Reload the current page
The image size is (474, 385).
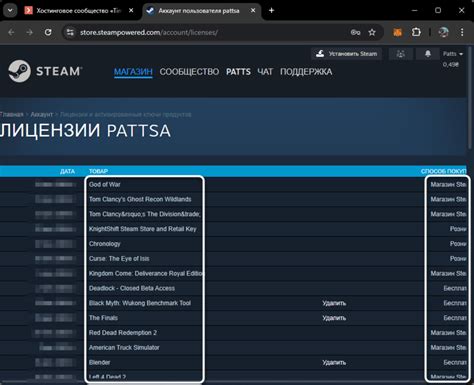(48, 32)
